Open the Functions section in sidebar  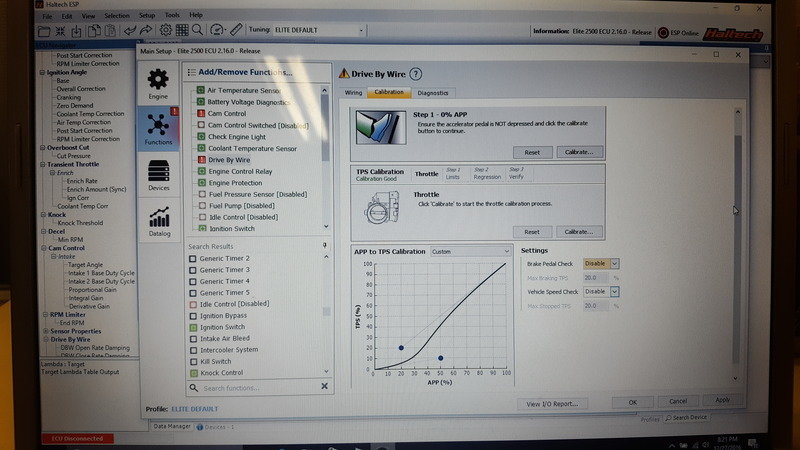tap(158, 129)
